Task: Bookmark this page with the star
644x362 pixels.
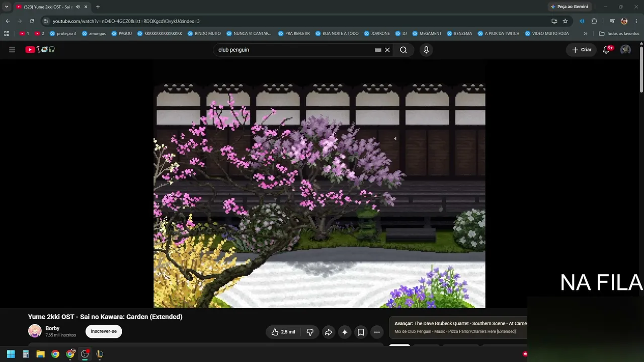Action: [565, 21]
